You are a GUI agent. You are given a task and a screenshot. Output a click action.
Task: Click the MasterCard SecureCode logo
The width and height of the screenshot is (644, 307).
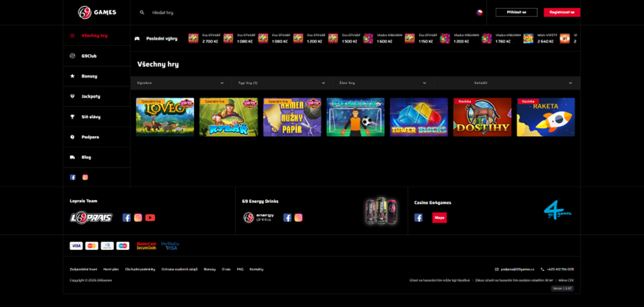coord(147,246)
